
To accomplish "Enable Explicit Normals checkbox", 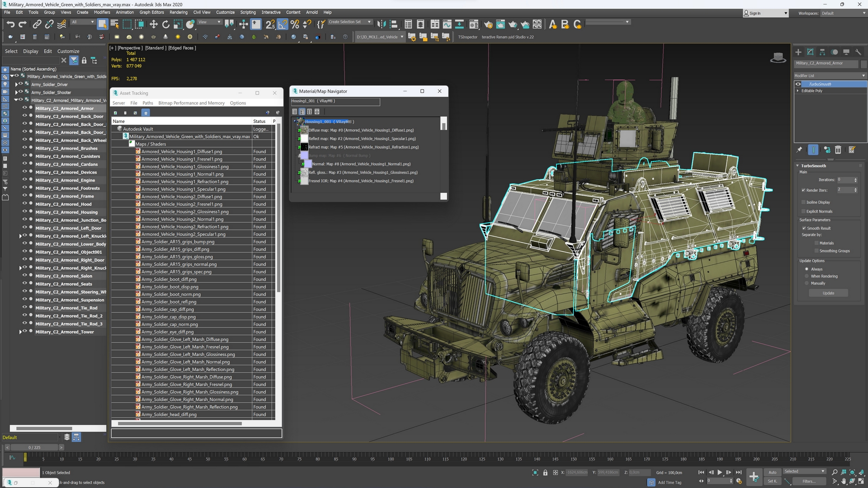I will (x=803, y=211).
